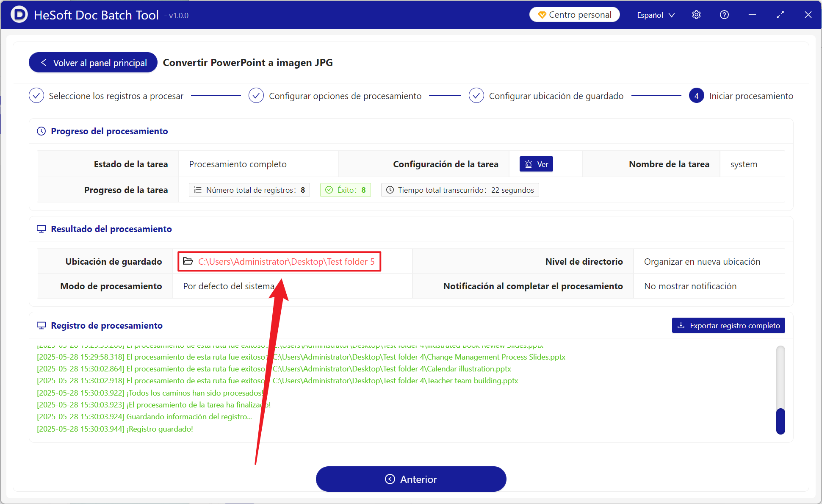Click step checkmark for Seleccione los registros

[36, 96]
